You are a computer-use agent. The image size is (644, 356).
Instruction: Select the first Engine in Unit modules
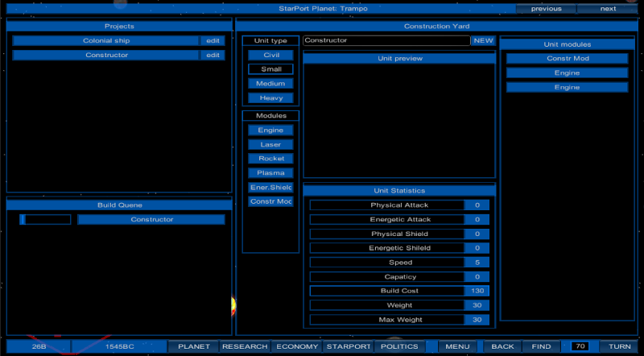[x=568, y=72]
